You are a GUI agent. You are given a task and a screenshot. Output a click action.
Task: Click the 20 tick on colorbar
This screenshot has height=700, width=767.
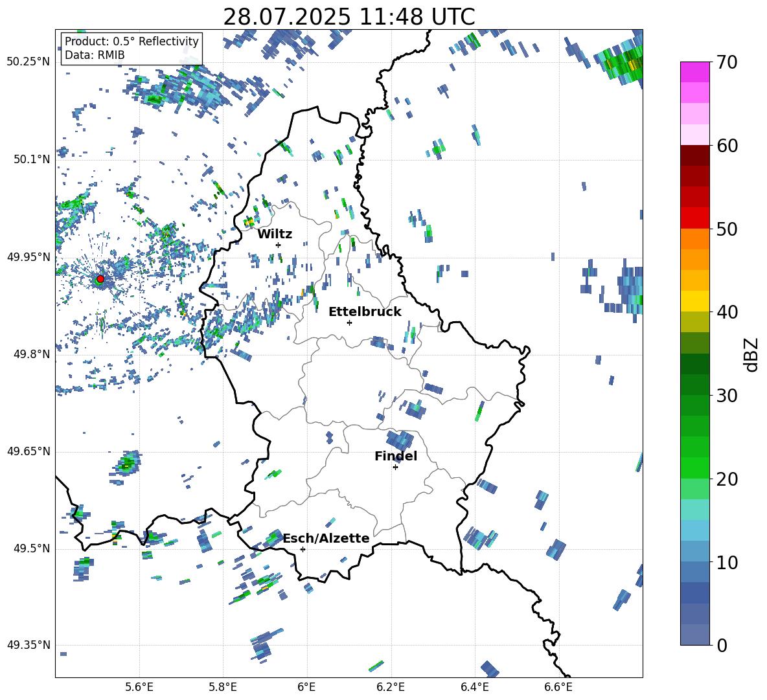(x=727, y=479)
